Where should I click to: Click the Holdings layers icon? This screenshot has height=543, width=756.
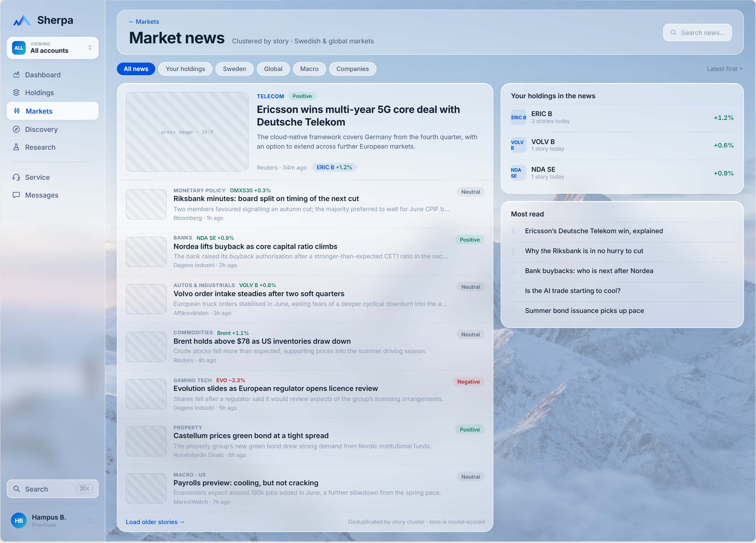tap(16, 92)
